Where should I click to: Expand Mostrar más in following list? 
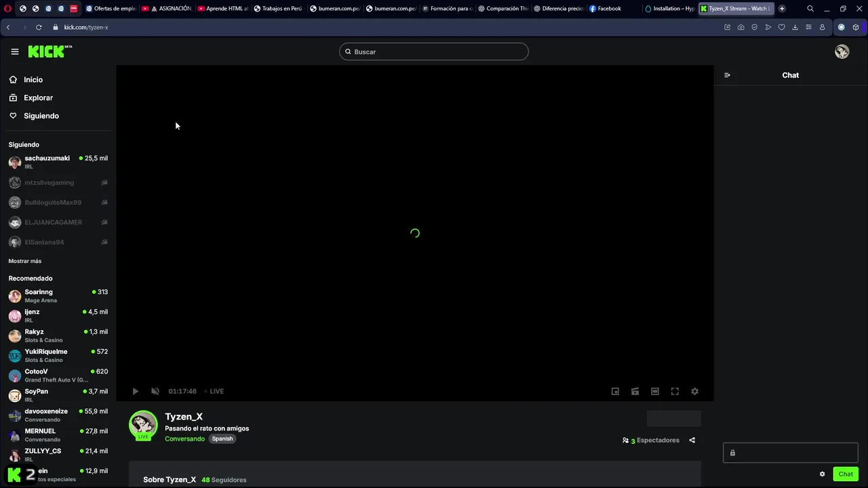point(25,261)
